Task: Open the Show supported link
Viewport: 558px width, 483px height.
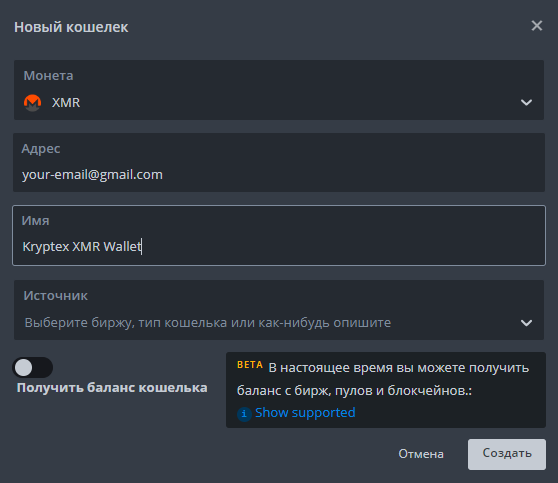Action: click(305, 413)
